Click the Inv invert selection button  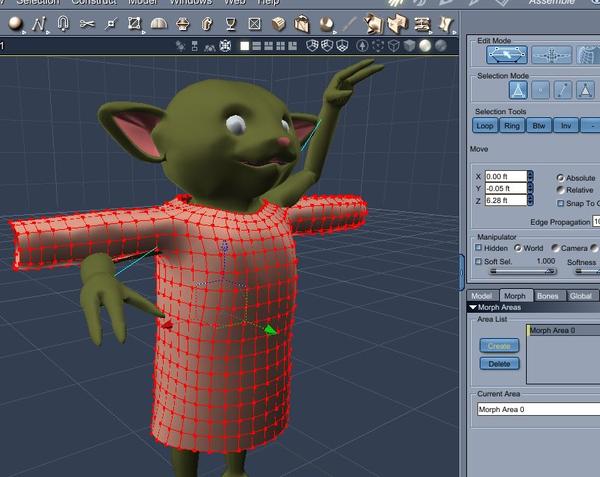[x=566, y=125]
